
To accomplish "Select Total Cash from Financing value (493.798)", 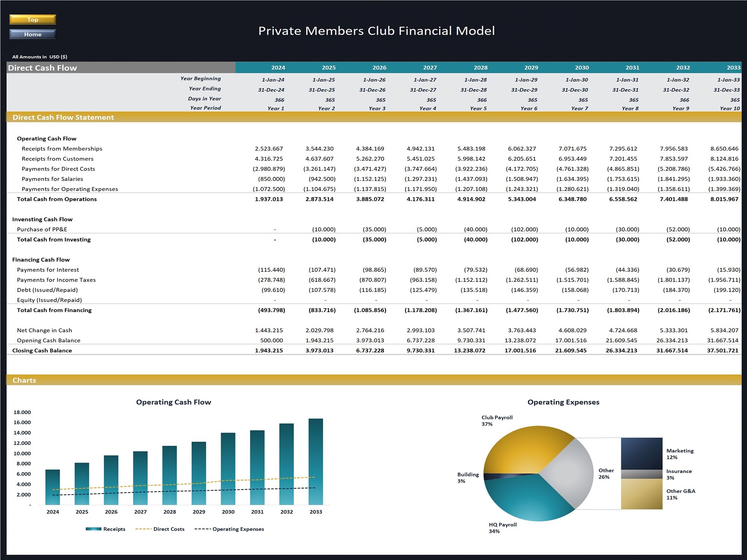I will coord(272,310).
